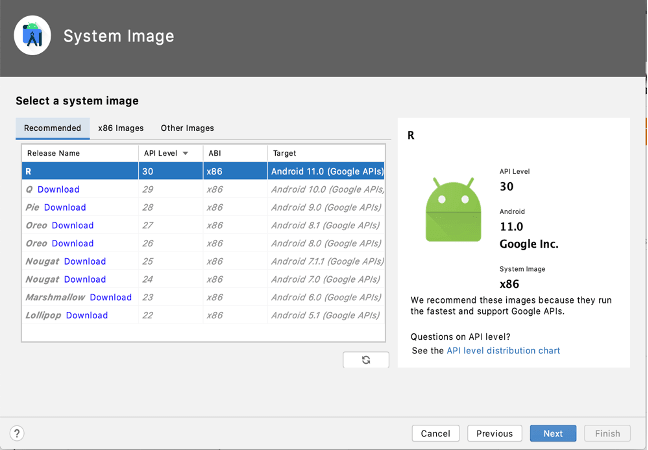The width and height of the screenshot is (648, 450).
Task: Select the Recommended tab
Action: point(52,128)
